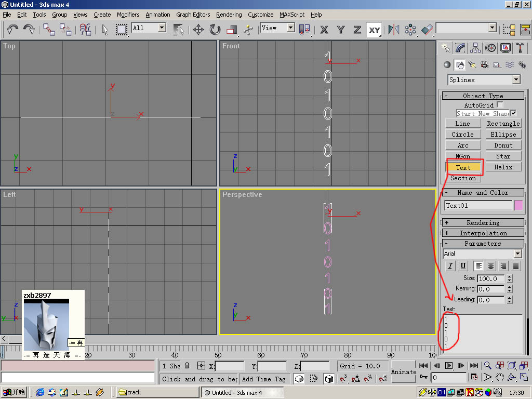Toggle underline text style
The width and height of the screenshot is (532, 399).
(x=463, y=265)
